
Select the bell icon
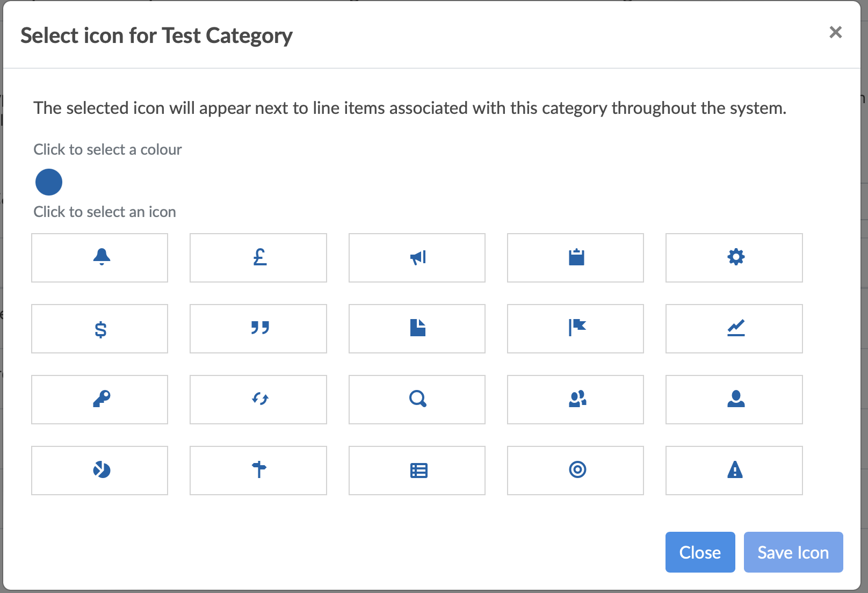(100, 258)
